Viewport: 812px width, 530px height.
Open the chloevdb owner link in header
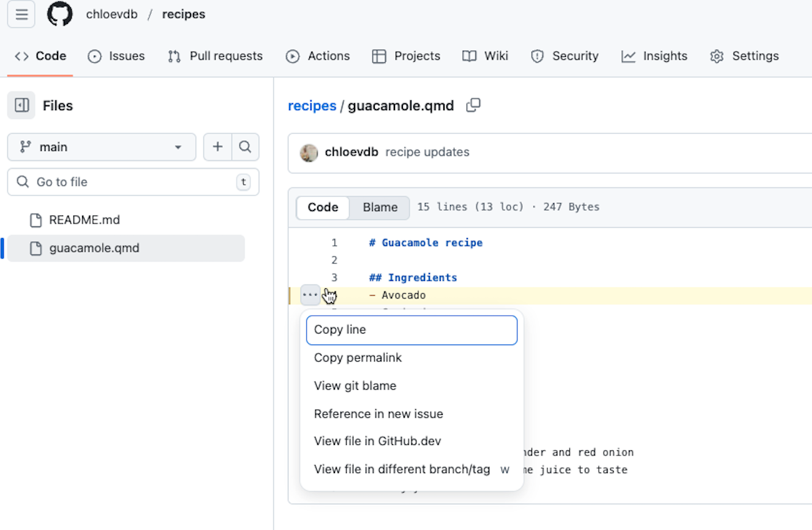[x=111, y=15]
